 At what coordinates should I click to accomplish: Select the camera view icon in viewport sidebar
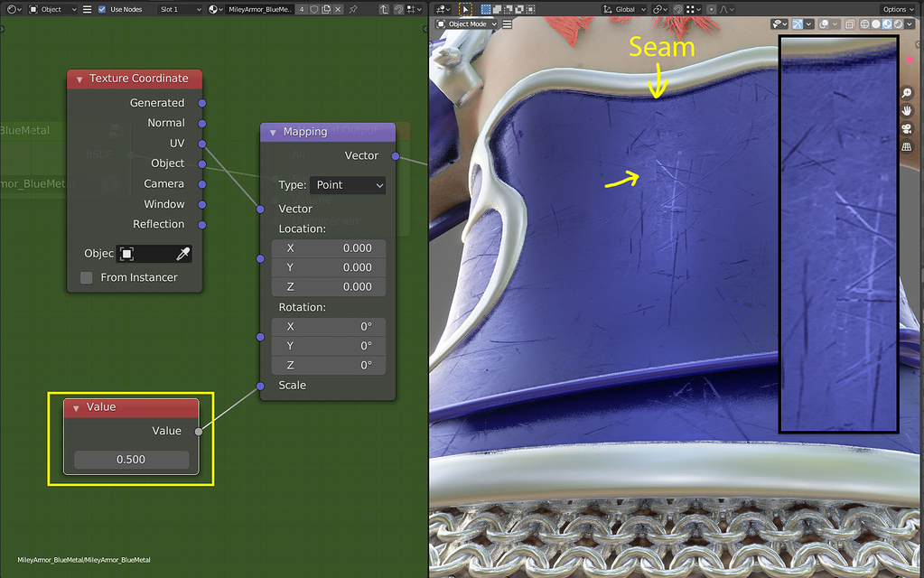[x=907, y=129]
